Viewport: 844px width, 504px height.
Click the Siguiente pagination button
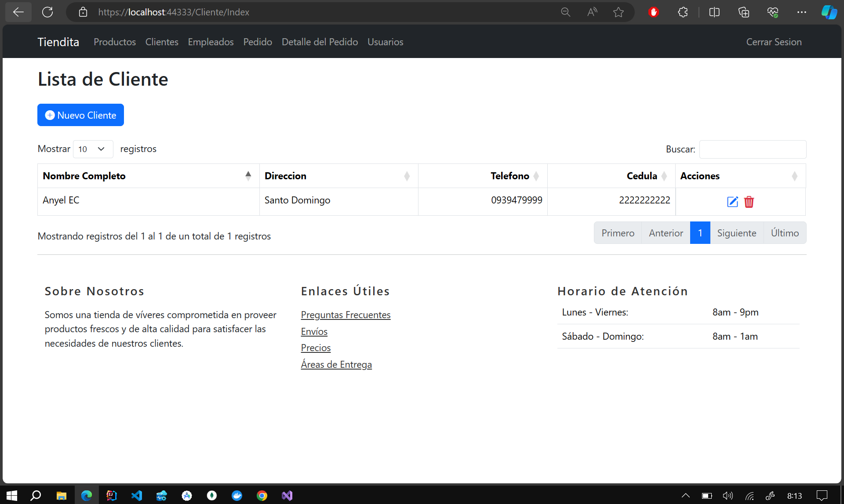(x=736, y=233)
